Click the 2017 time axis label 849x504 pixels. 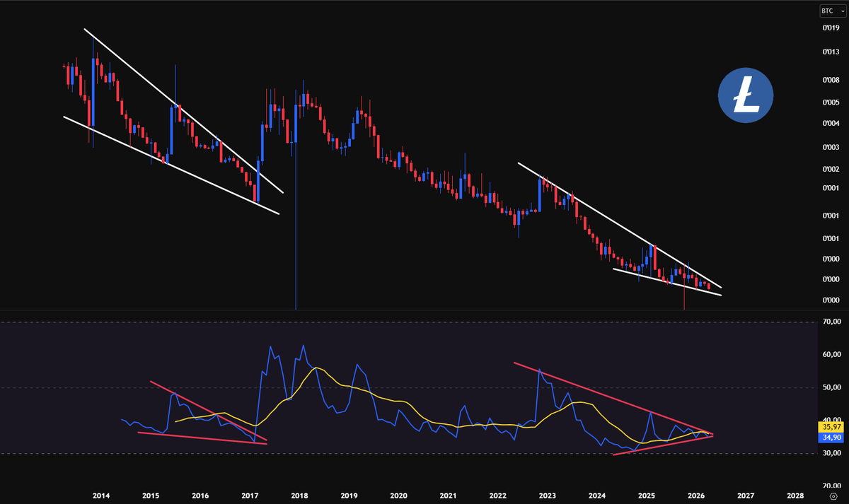[250, 496]
